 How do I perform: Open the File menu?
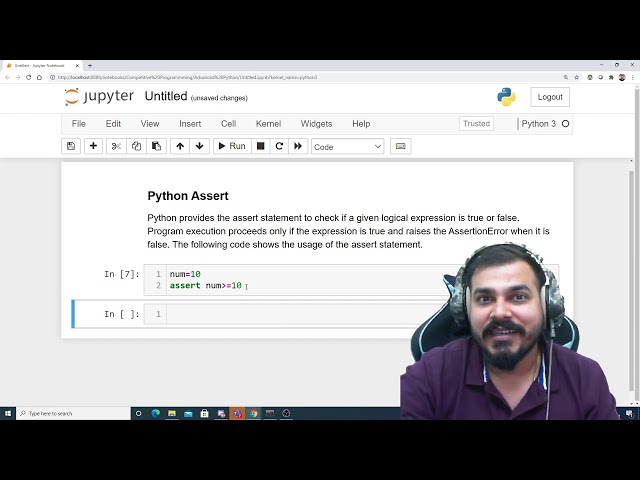click(x=79, y=124)
